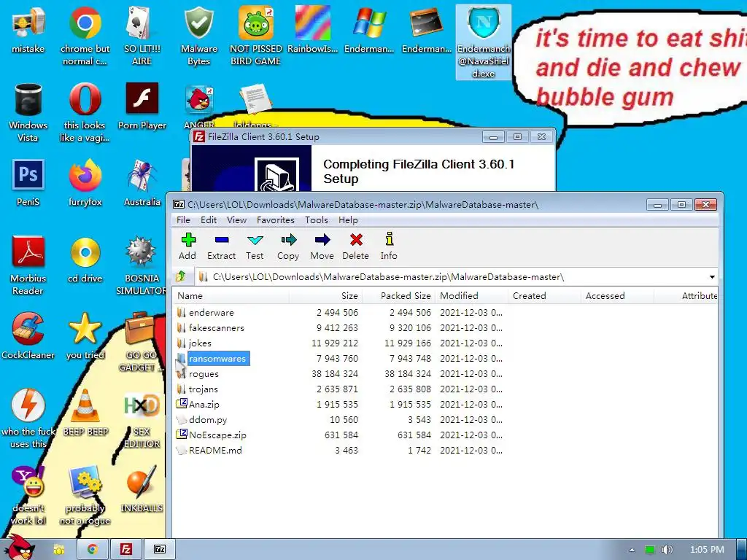Sort by the Accessed column header
Viewport: 747px width, 560px height.
click(x=617, y=296)
